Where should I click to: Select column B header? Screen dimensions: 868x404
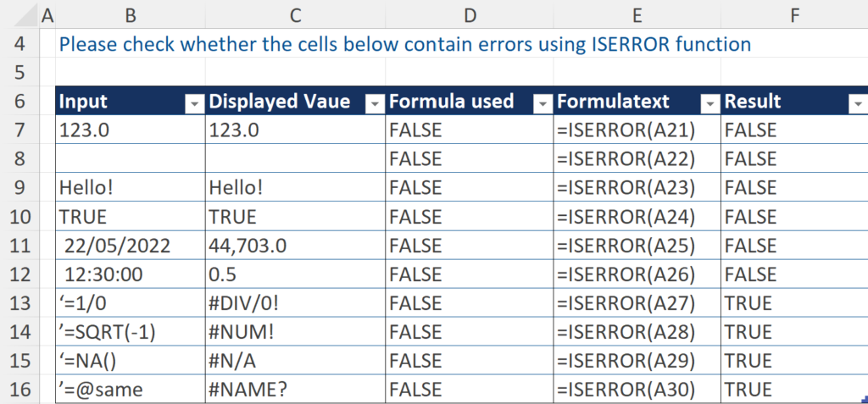tap(129, 14)
